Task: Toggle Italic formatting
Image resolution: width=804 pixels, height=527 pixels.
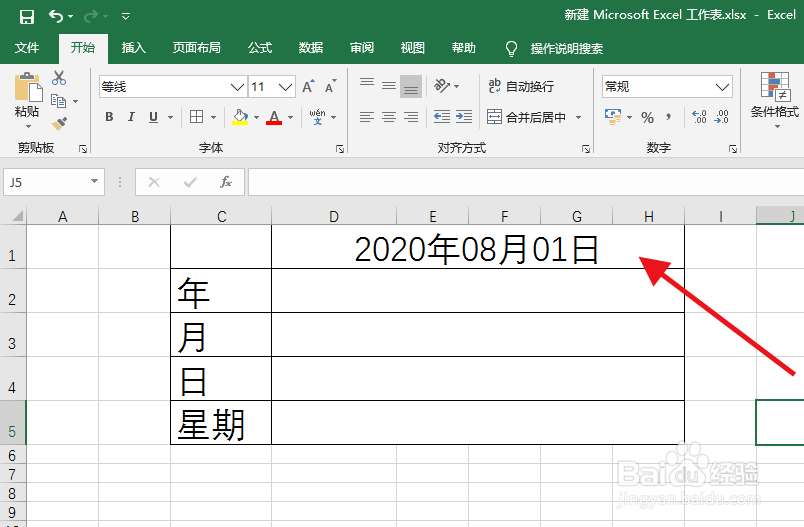Action: pos(131,117)
